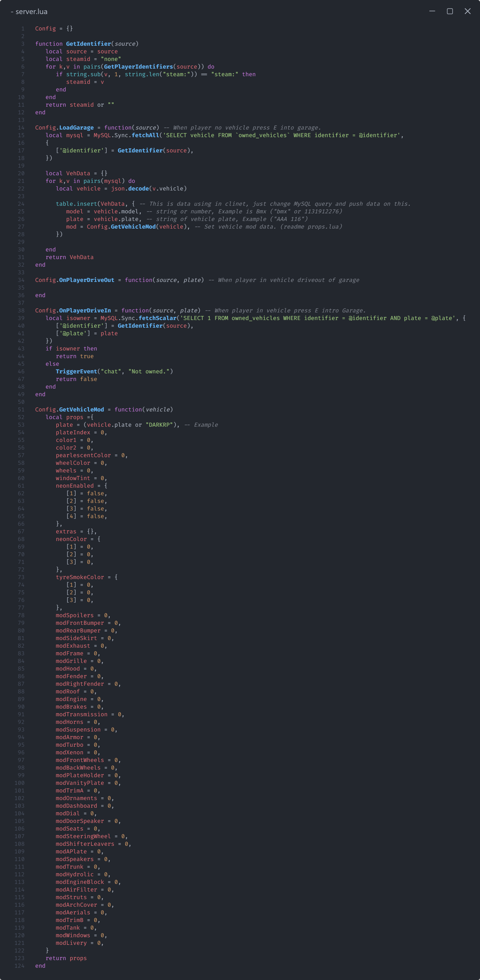Viewport: 480px width, 980px height.
Task: Click the "DARKRP" string on line 53
Action: click(159, 425)
